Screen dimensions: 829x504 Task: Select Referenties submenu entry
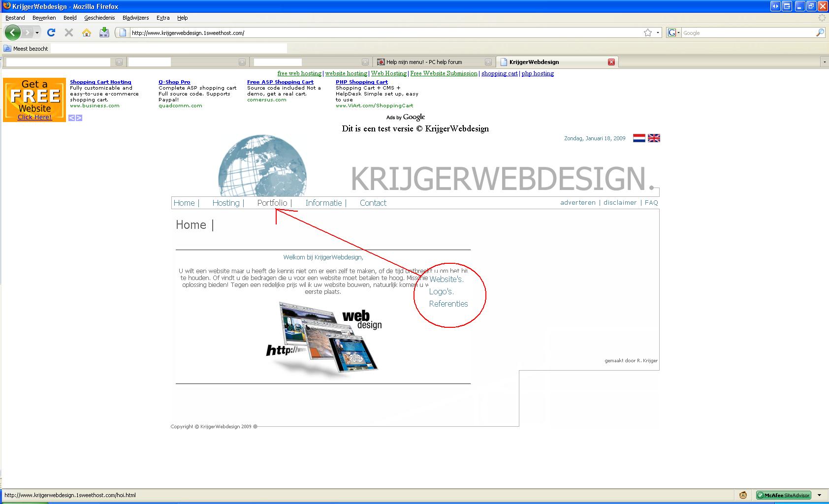[x=448, y=304]
